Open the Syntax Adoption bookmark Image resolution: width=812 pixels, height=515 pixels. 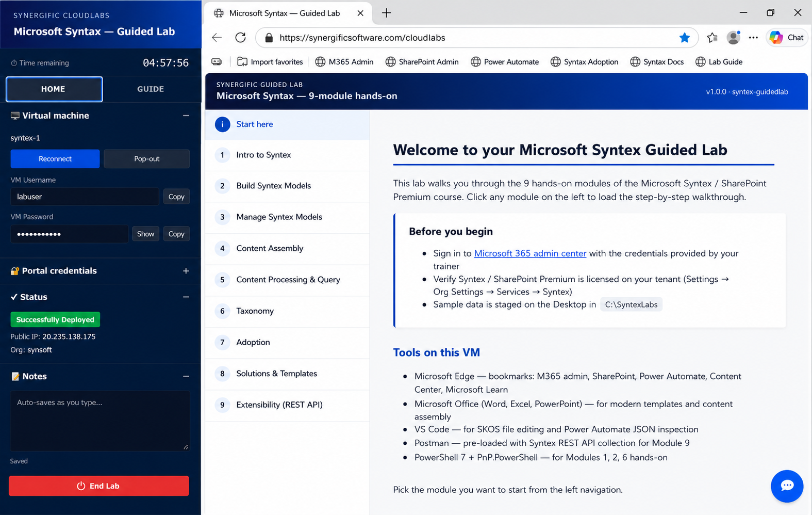click(x=584, y=62)
